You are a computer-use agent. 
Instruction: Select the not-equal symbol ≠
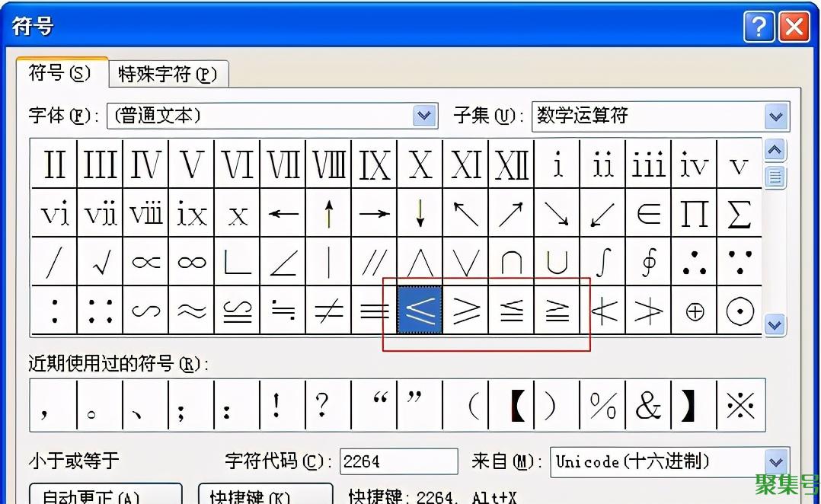pyautogui.click(x=328, y=311)
